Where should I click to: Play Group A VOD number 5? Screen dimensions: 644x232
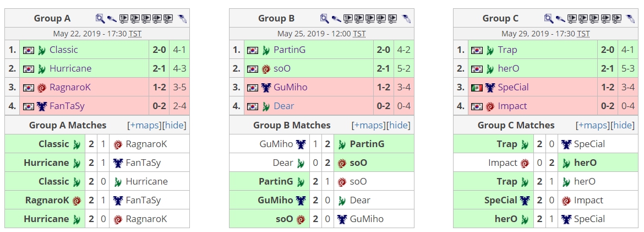click(x=168, y=19)
